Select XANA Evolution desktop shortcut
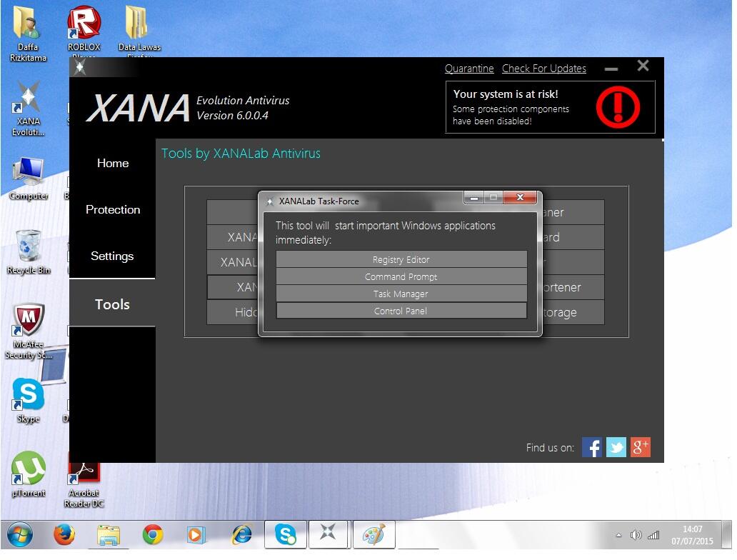This screenshot has width=737, height=560. click(28, 109)
